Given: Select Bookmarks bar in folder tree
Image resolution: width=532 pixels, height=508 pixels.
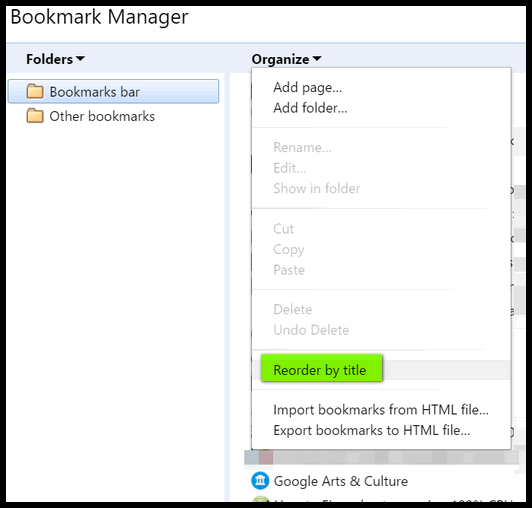Looking at the screenshot, I should (x=113, y=91).
